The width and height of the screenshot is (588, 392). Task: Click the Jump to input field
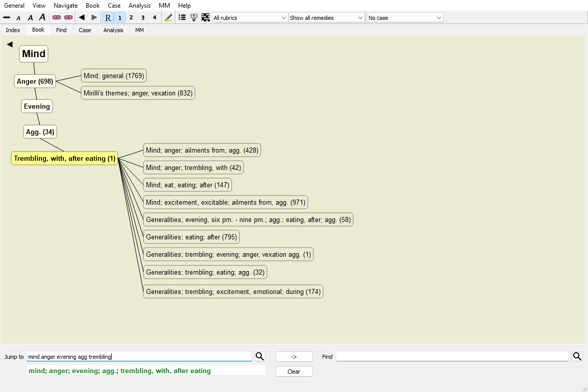click(x=139, y=357)
